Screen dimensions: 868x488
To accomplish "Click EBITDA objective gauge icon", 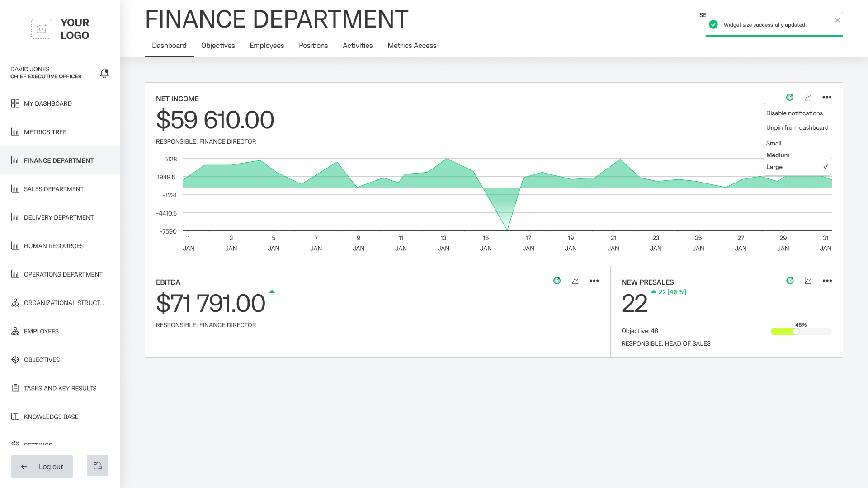I will coord(557,281).
